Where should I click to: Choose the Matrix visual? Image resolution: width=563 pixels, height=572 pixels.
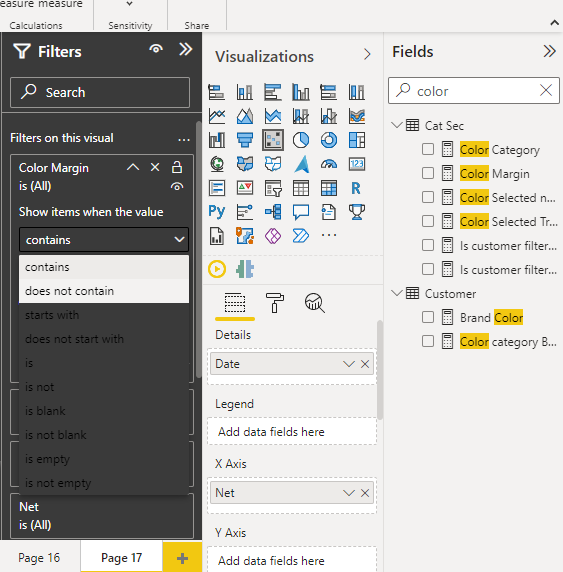tap(328, 188)
